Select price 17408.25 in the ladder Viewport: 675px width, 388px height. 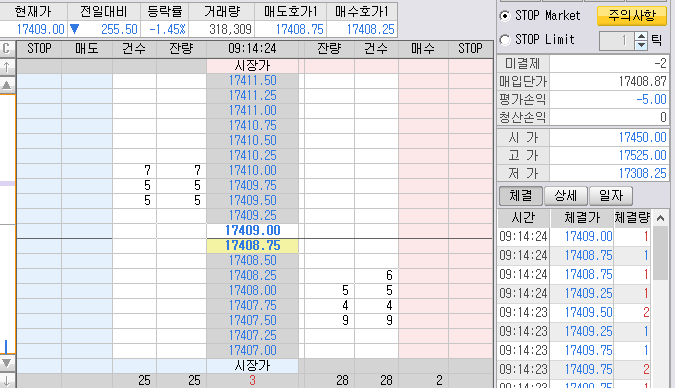coord(252,276)
